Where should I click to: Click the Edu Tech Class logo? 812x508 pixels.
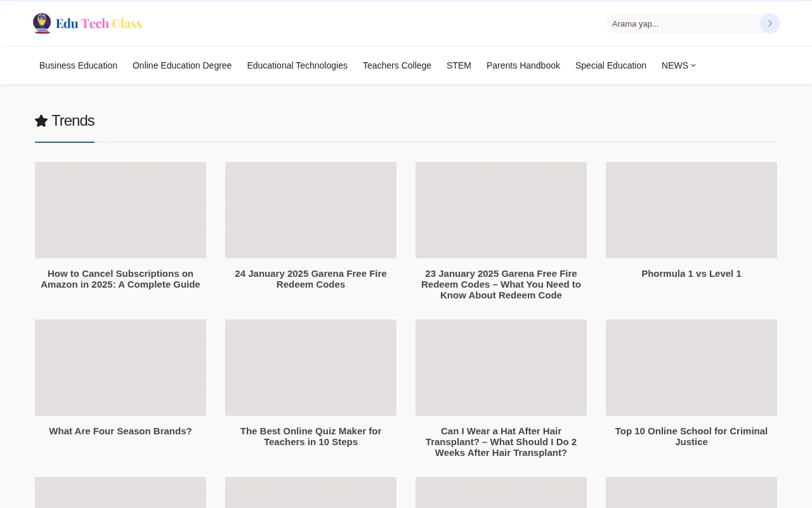(x=88, y=23)
